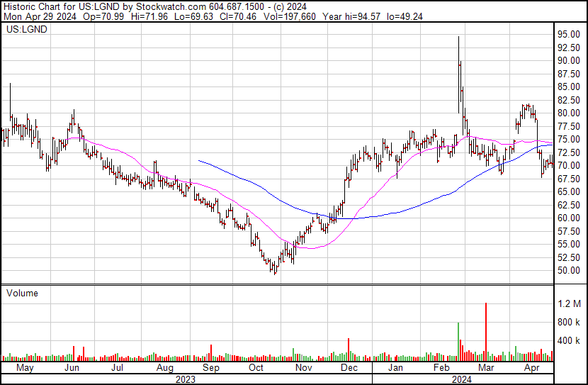Click the February price spike bar near 94.57
This screenshot has width=588, height=385.
[458, 74]
